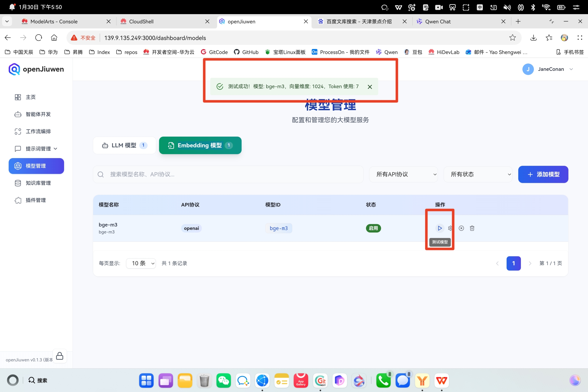The image size is (588, 392).
Task: Click the 添加模型 button
Action: [543, 174]
